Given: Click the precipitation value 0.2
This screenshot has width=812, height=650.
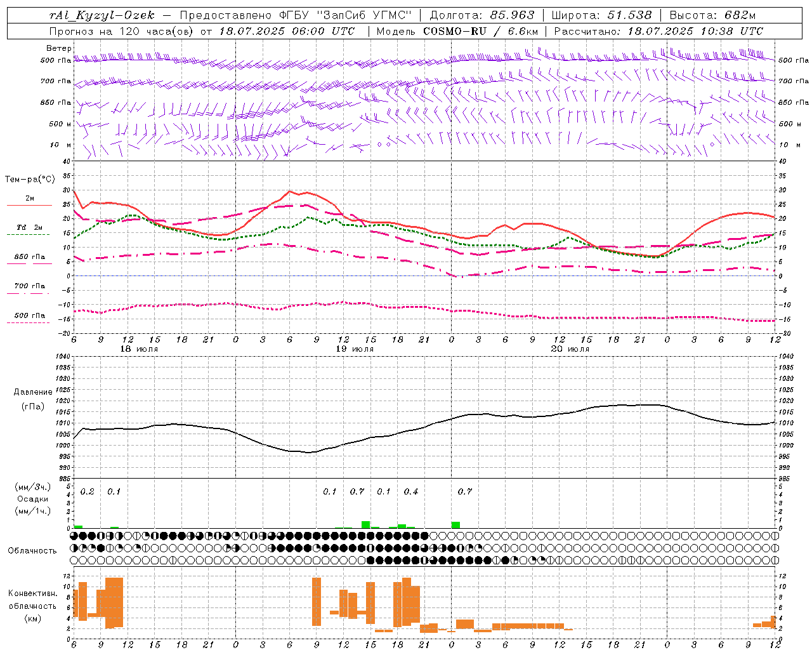Looking at the screenshot, I should [x=87, y=492].
